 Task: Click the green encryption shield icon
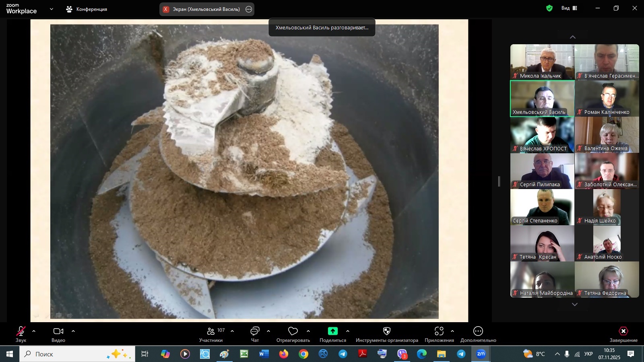click(x=549, y=8)
